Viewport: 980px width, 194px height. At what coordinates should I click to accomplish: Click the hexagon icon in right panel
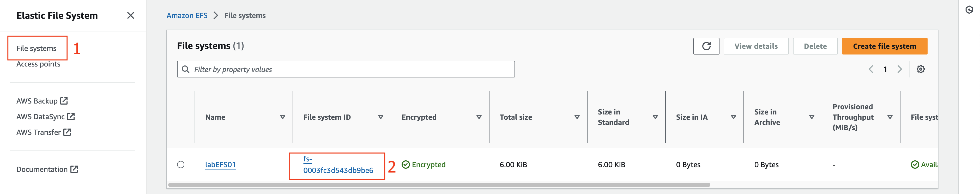[969, 10]
